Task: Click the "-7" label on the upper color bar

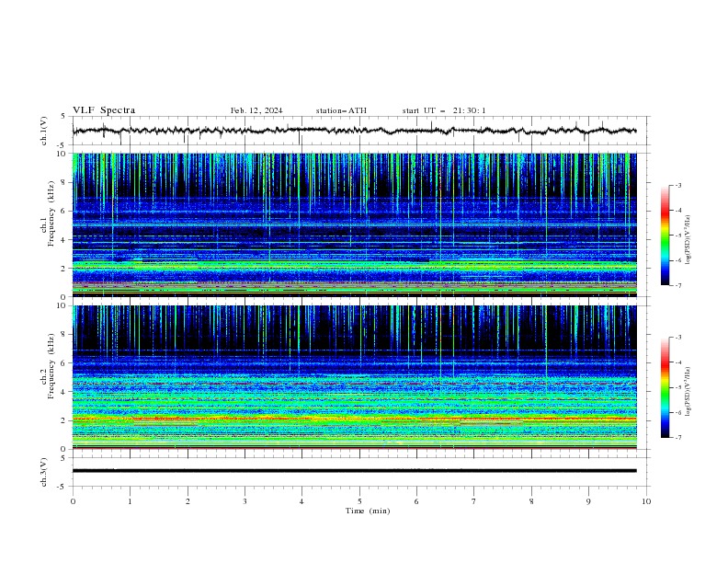Action: click(x=677, y=285)
